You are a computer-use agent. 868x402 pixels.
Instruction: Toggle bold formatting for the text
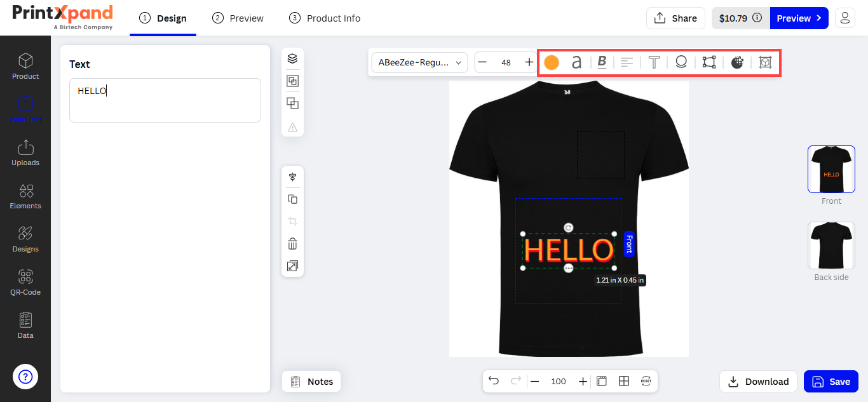point(602,62)
